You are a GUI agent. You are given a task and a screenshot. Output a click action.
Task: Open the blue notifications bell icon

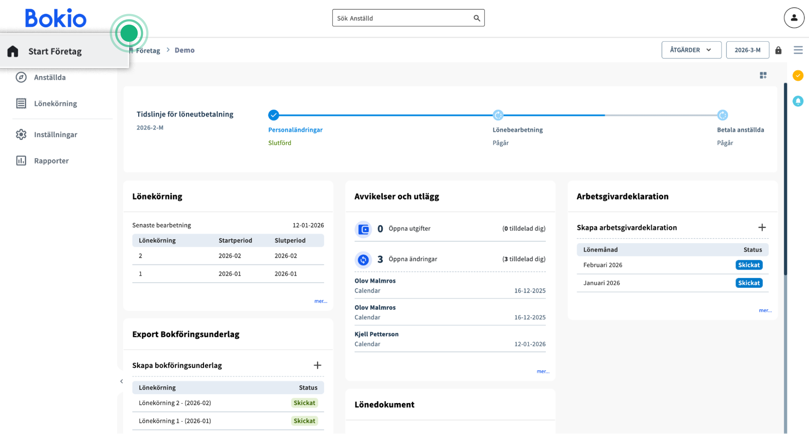click(797, 101)
